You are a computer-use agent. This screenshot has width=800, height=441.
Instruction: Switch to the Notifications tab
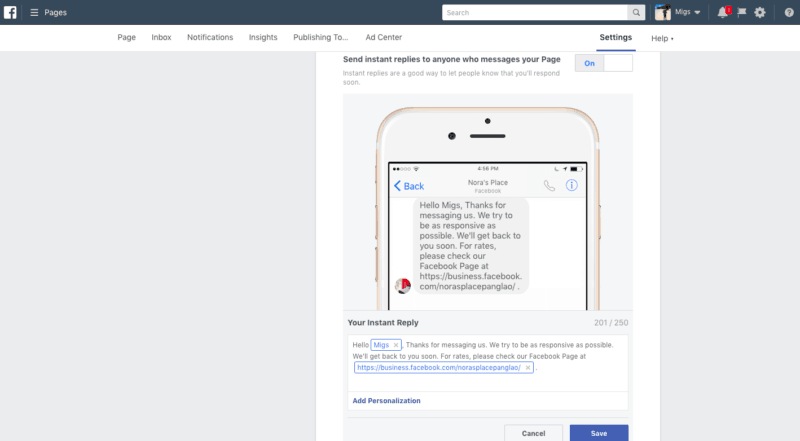coord(210,37)
